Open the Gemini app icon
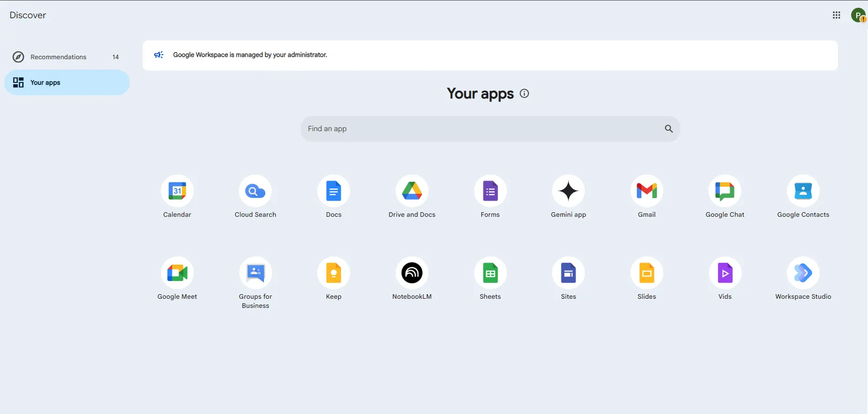Viewport: 868px width, 414px height. tap(568, 191)
